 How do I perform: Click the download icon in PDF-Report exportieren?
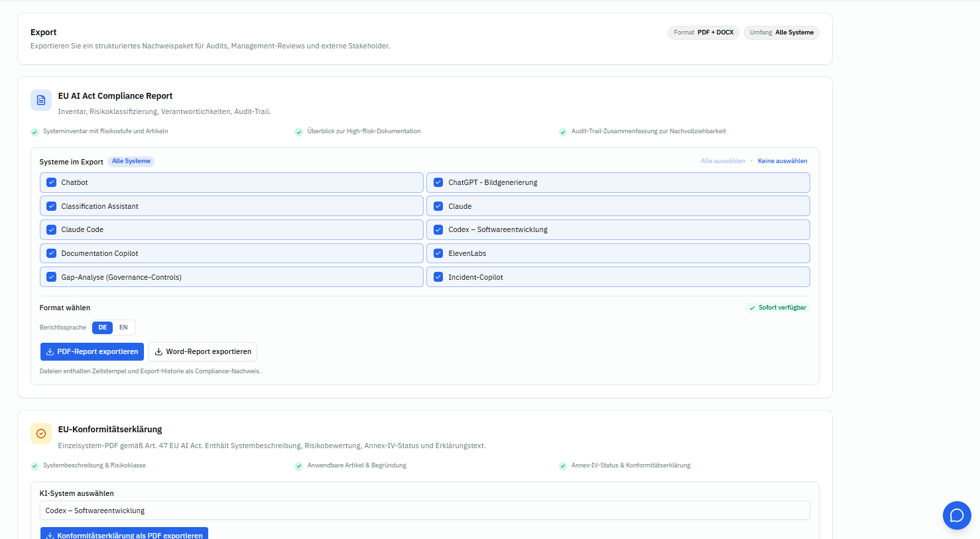pyautogui.click(x=50, y=352)
